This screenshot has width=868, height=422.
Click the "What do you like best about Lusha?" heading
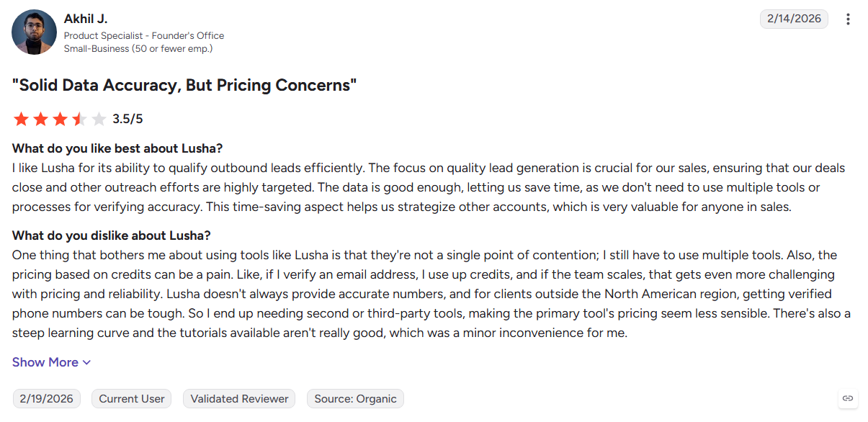coord(117,148)
